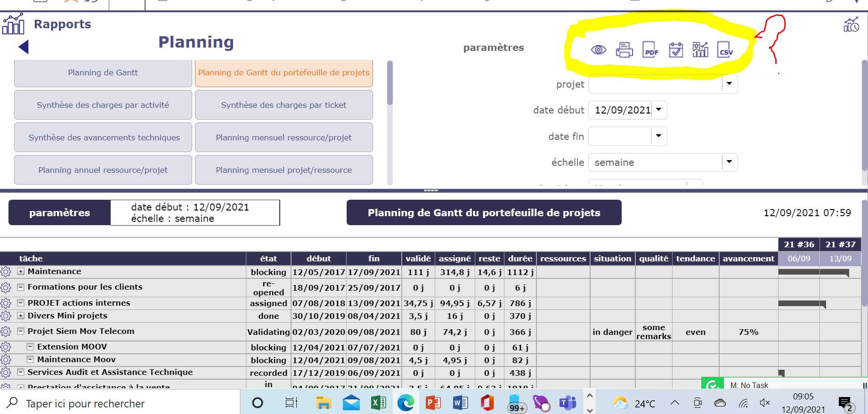Click the gear icon for Projet Siem Mov Telecom

(x=6, y=332)
